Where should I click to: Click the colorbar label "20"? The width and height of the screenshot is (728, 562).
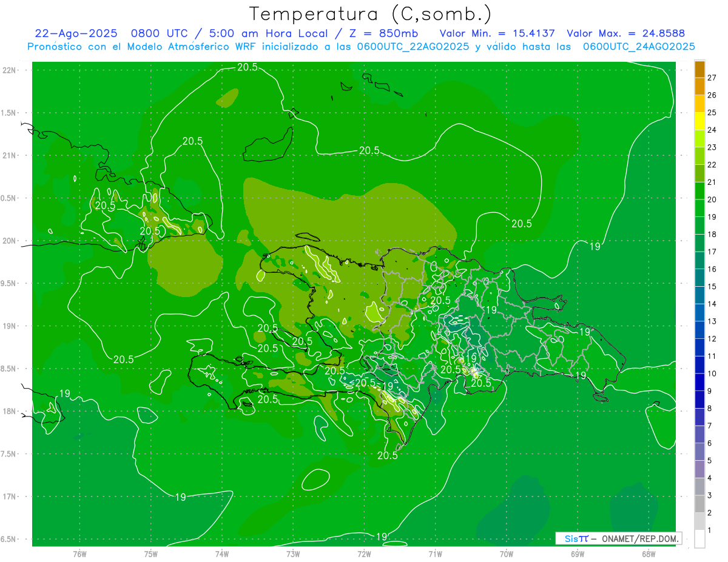(x=712, y=199)
